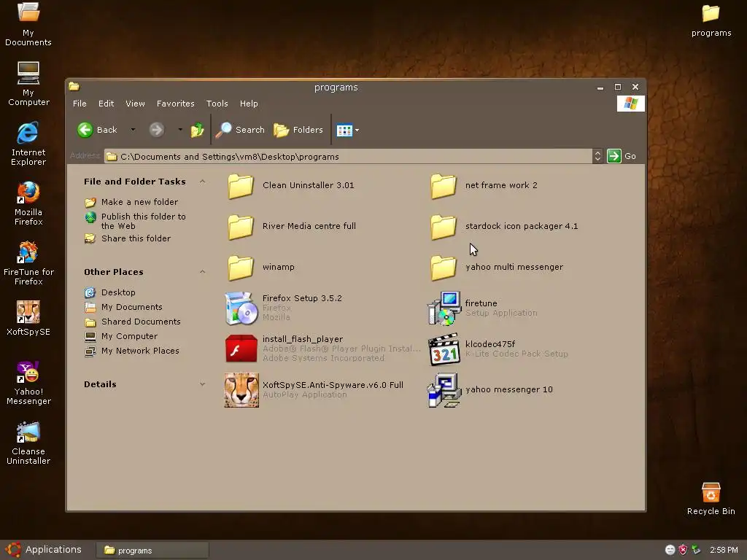
Task: Select the net frame work 2 folder
Action: pyautogui.click(x=444, y=186)
